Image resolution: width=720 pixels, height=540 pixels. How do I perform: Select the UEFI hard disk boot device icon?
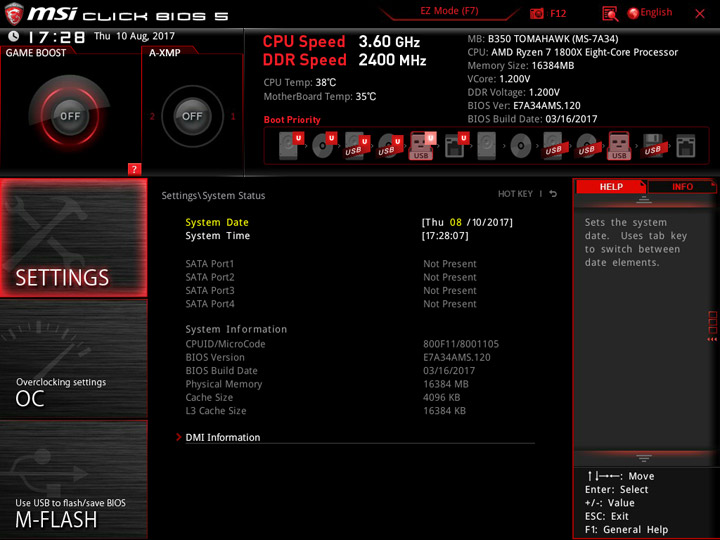pyautogui.click(x=291, y=146)
